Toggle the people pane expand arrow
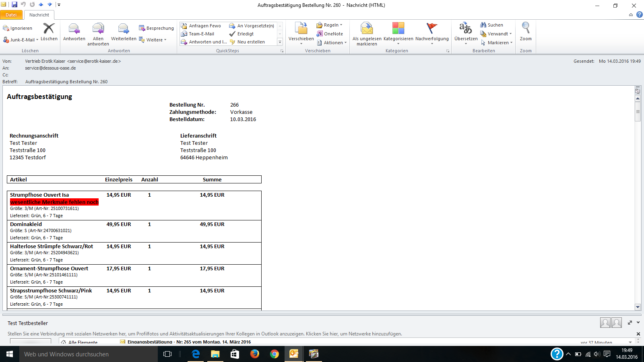 (638, 323)
